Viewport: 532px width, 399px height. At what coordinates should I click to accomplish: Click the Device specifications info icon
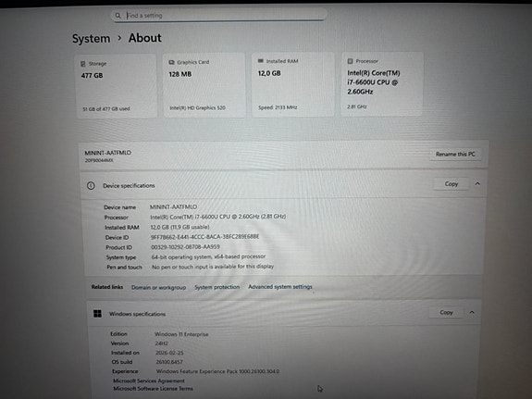point(91,185)
